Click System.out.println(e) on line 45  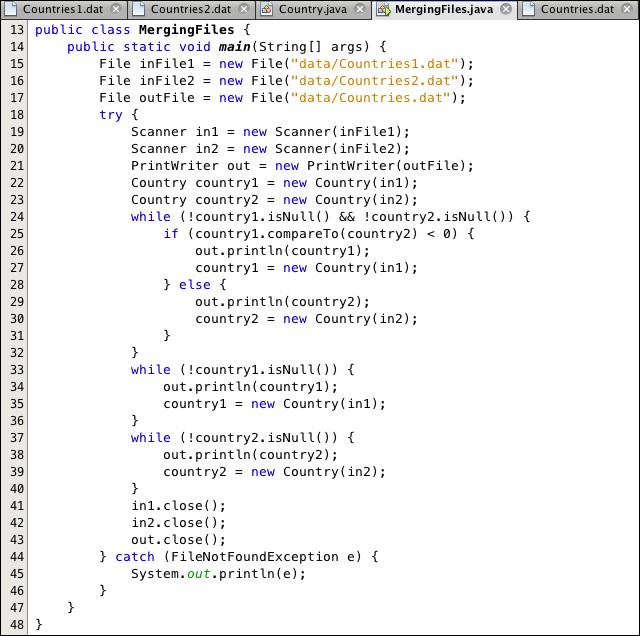(x=218, y=574)
